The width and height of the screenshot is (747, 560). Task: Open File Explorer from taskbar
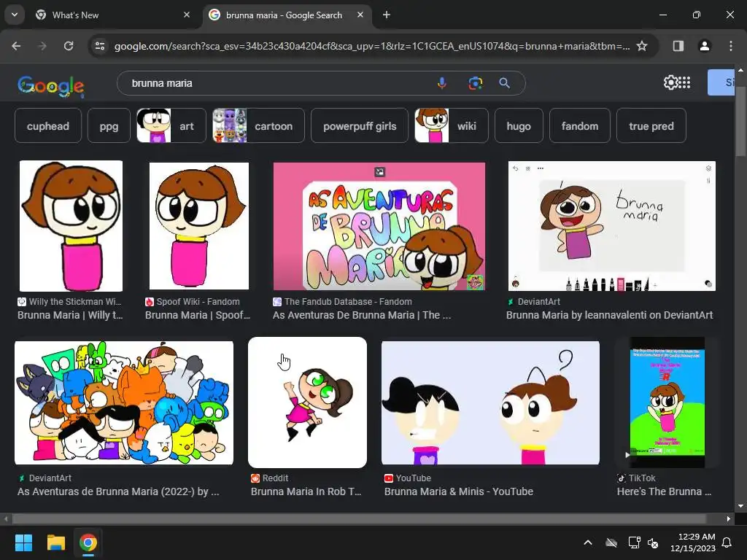pos(55,542)
